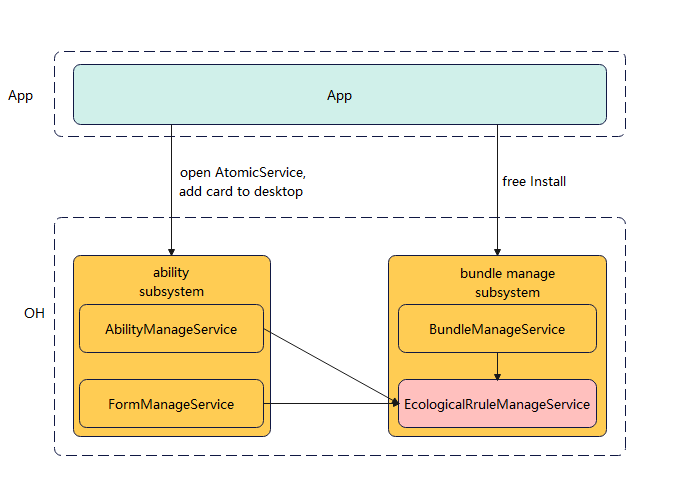This screenshot has width=681, height=503.
Task: Click the 'ability subsystem' title text
Action: (x=171, y=282)
